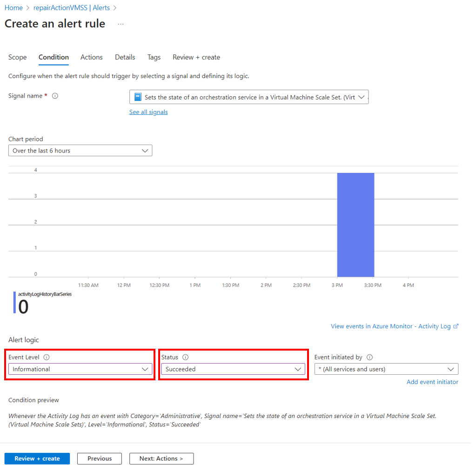Switch to the Scope tab

click(17, 57)
